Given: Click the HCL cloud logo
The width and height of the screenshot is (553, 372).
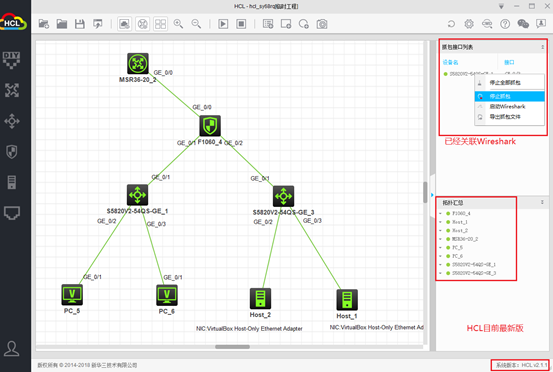Looking at the screenshot, I should (13, 22).
